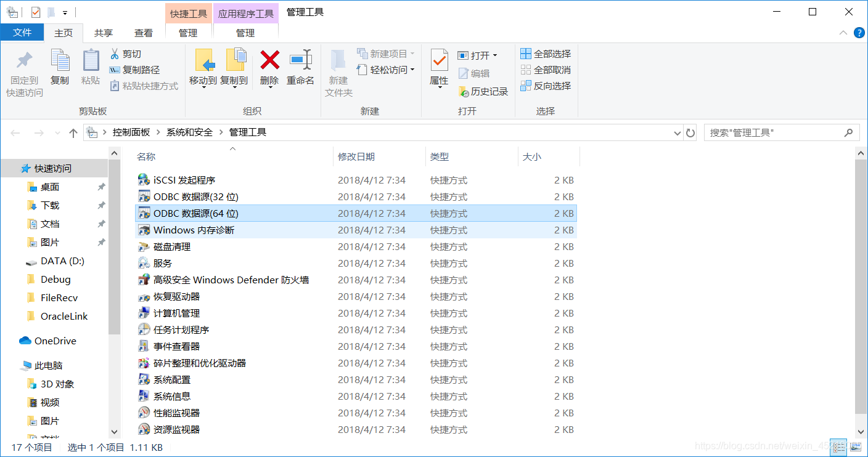868x457 pixels.
Task: Select all items with 全部选择
Action: point(546,54)
